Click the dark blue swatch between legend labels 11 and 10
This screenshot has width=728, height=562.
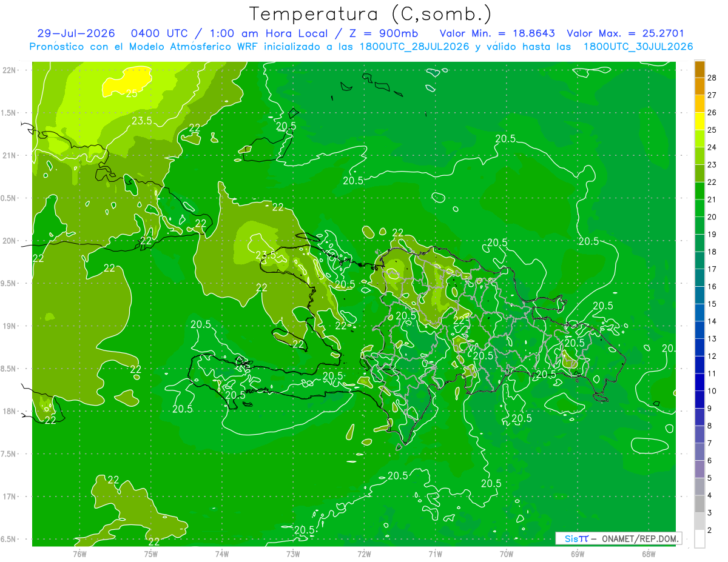699,383
